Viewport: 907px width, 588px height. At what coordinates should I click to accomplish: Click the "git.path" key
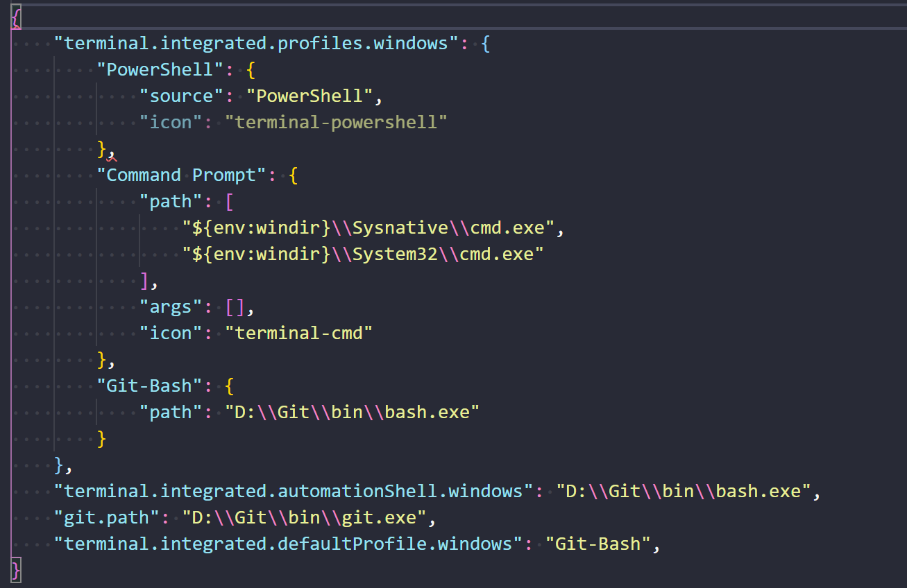pos(107,517)
